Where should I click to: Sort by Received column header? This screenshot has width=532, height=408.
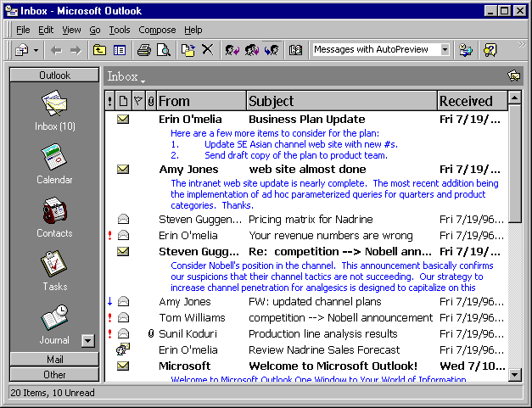click(473, 101)
